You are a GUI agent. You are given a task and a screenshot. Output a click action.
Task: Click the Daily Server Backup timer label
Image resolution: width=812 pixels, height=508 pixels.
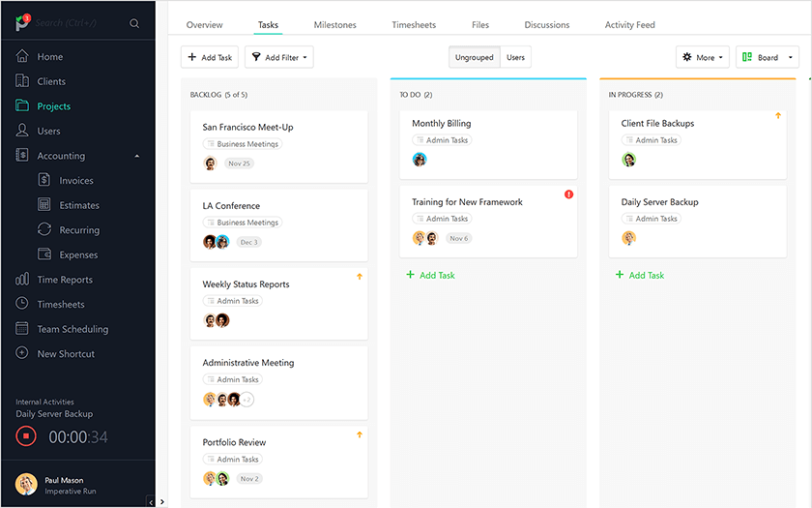54,414
